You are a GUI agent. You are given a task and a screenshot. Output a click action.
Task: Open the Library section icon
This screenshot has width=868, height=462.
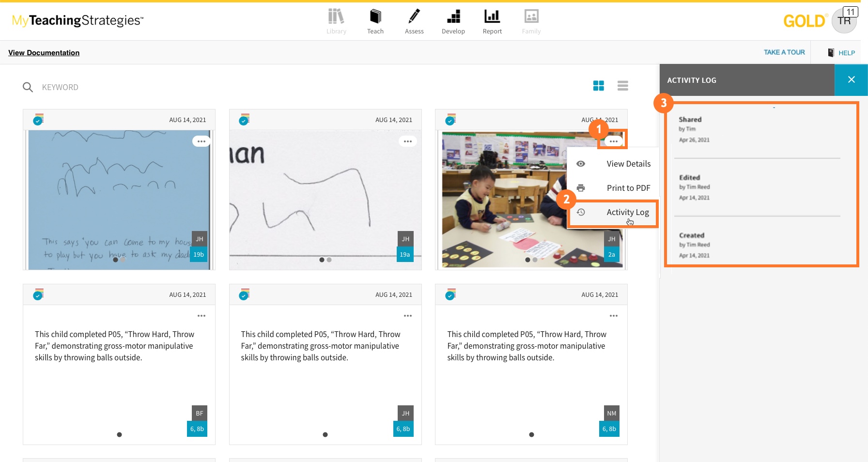click(336, 17)
